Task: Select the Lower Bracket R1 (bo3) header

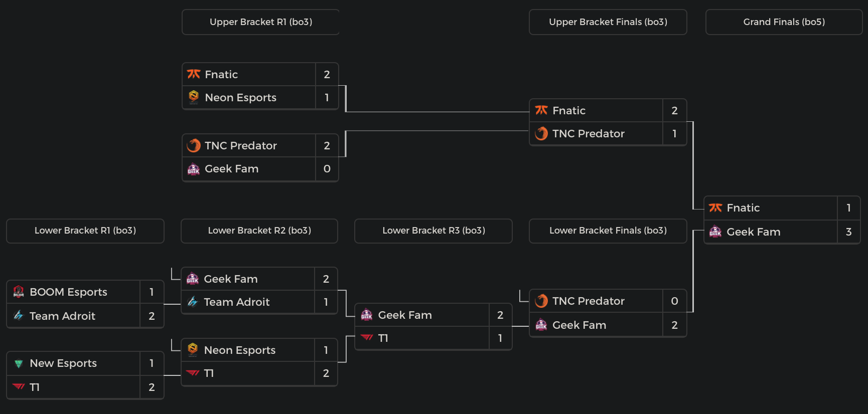Action: click(x=85, y=231)
